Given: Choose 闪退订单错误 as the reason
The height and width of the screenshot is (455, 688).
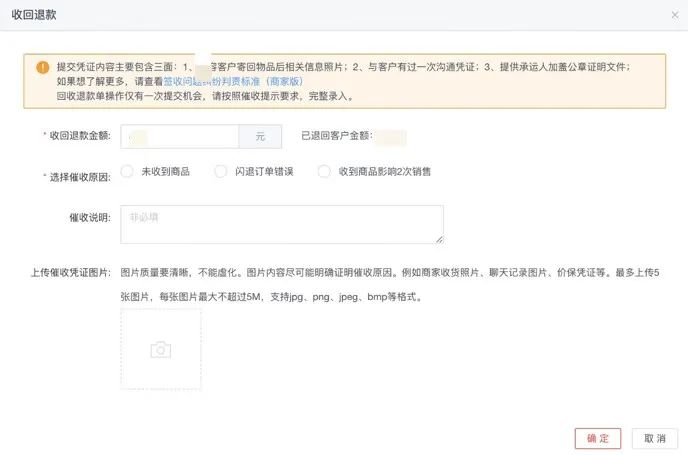Looking at the screenshot, I should pyautogui.click(x=221, y=171).
